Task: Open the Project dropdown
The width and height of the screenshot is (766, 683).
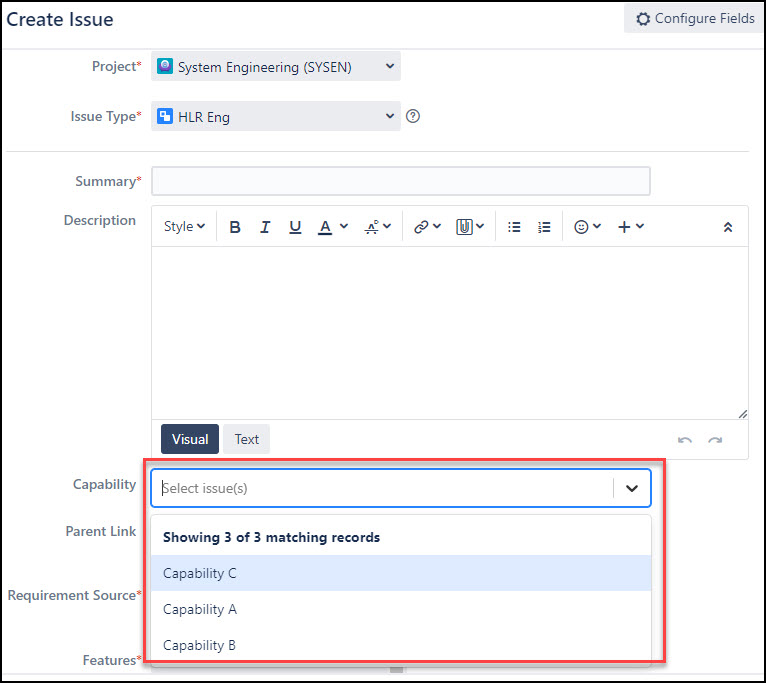Action: tap(276, 66)
